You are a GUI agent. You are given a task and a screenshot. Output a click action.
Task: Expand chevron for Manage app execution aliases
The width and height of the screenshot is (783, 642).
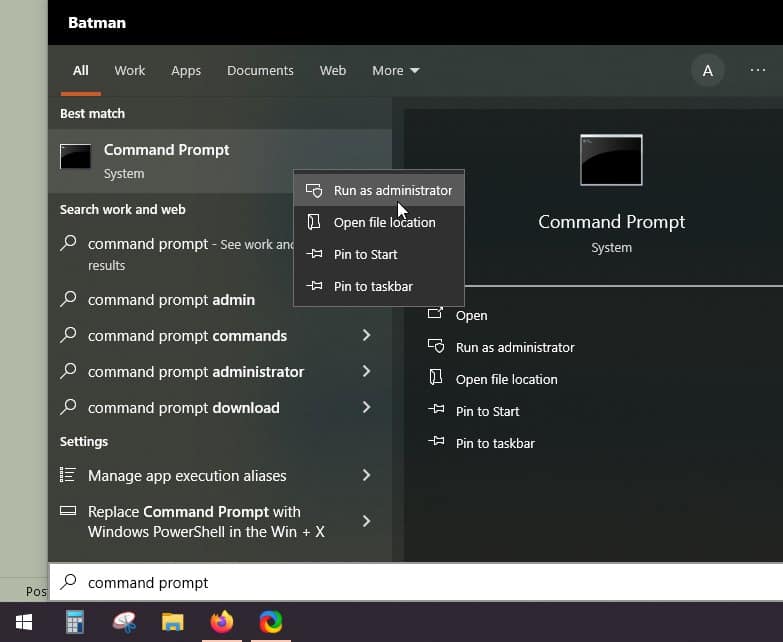coord(367,475)
